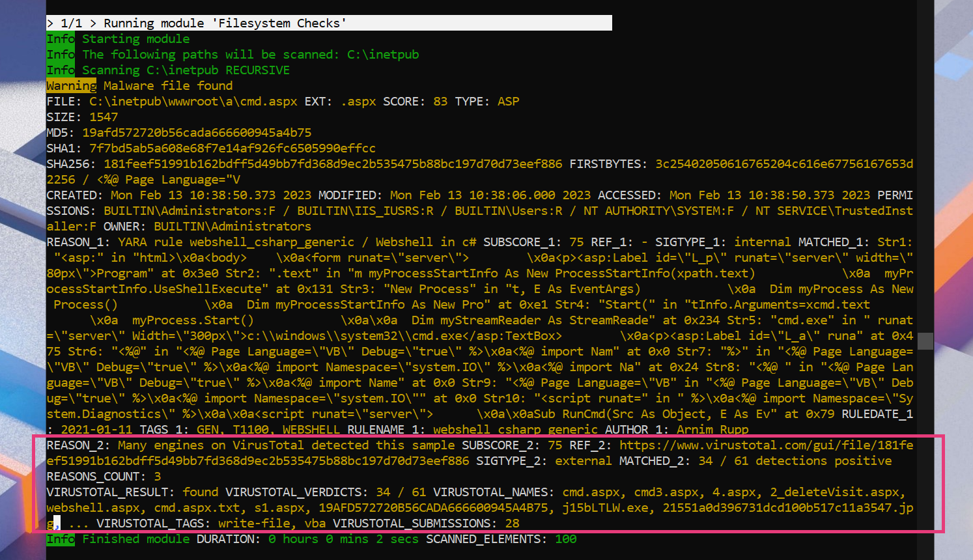
Task: Click the SCORE value 83
Action: tap(440, 102)
